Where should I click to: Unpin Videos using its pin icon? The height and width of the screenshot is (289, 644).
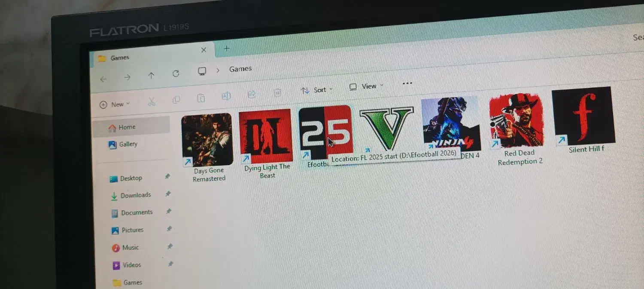[x=170, y=264]
